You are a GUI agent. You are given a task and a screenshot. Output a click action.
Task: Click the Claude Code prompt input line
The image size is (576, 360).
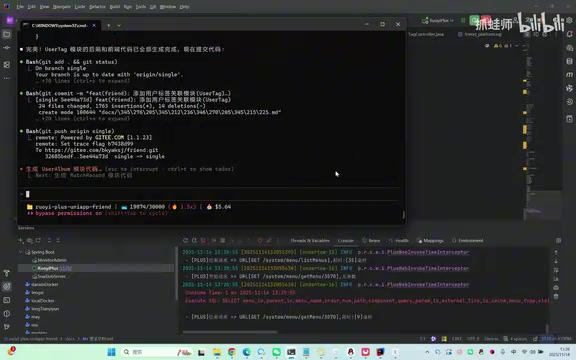click(x=209, y=194)
